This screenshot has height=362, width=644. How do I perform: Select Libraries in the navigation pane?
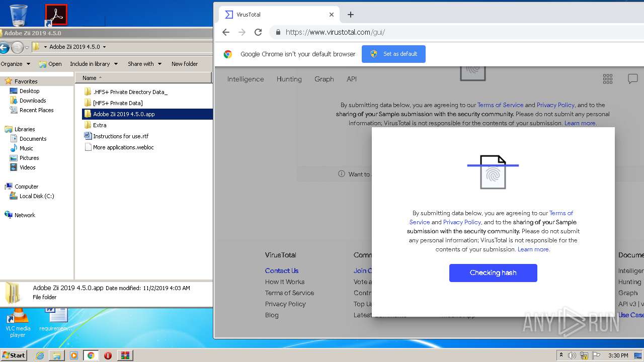(25, 129)
